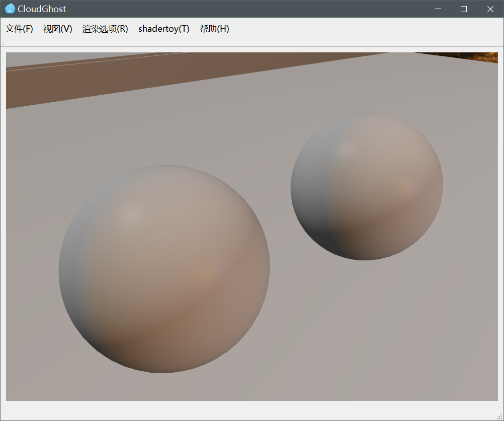Click the brown wall strip in the scene
Image resolution: width=504 pixels, height=421 pixels.
click(x=101, y=78)
